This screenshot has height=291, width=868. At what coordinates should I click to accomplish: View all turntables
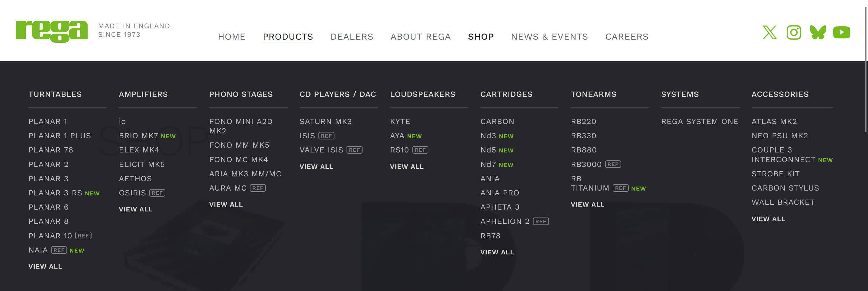pos(45,266)
